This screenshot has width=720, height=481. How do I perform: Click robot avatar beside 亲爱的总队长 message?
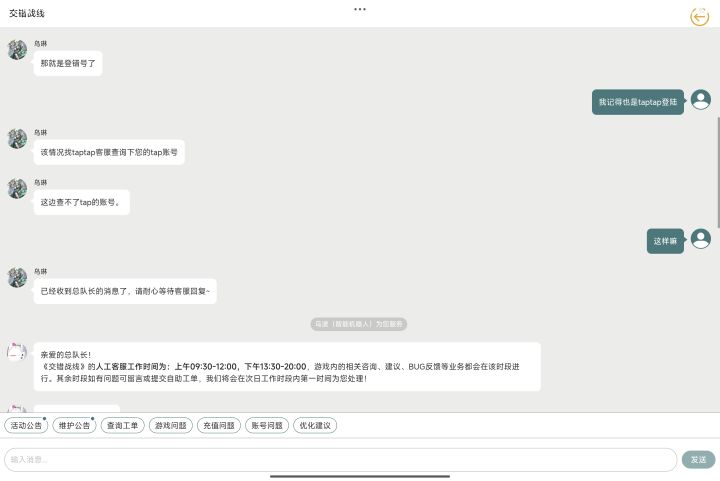coord(17,352)
